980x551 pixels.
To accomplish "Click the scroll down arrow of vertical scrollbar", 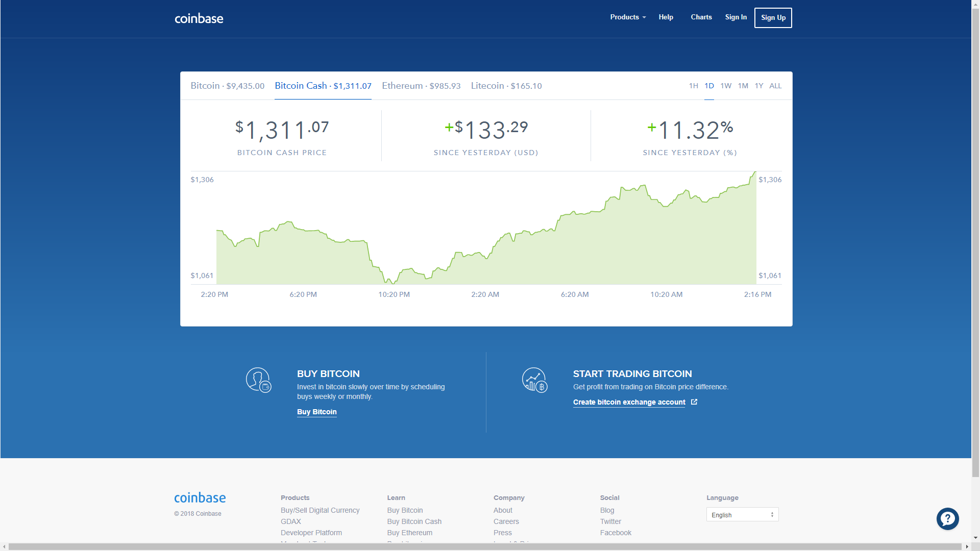I will coord(975,538).
